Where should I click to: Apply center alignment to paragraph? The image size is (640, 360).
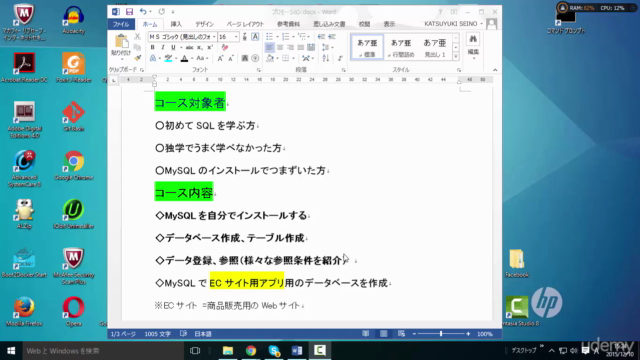[280, 48]
